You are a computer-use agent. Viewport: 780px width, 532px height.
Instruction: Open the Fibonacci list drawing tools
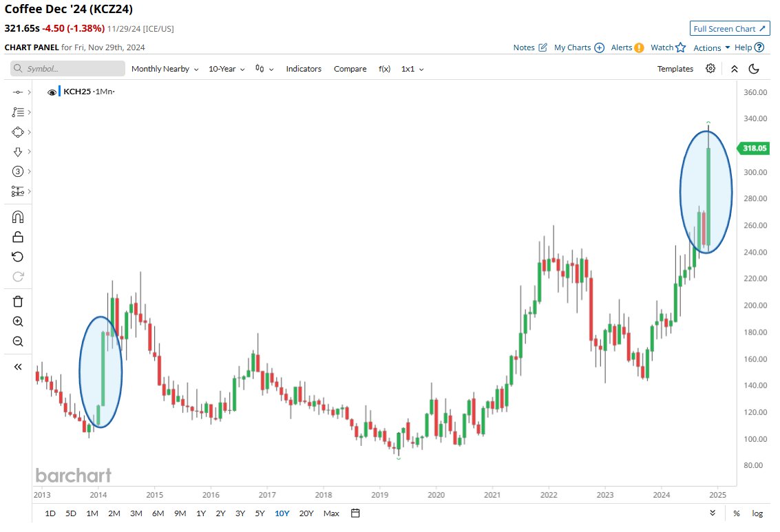pos(18,112)
